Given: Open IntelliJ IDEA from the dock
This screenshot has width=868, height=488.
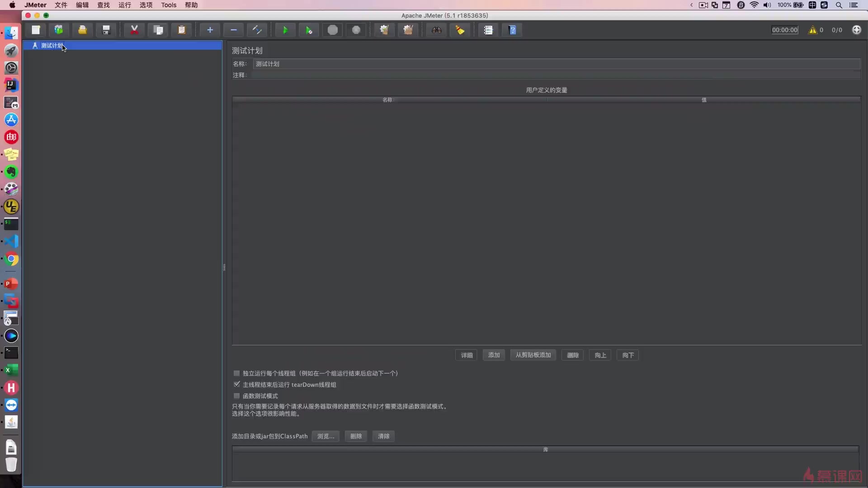Looking at the screenshot, I should pos(11,85).
